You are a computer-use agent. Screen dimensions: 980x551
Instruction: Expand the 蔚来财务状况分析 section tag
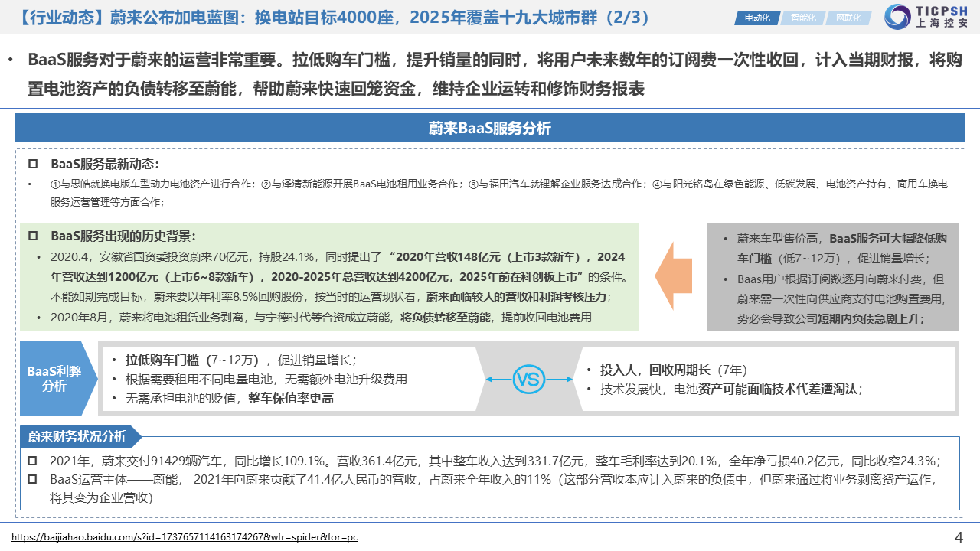pyautogui.click(x=78, y=436)
